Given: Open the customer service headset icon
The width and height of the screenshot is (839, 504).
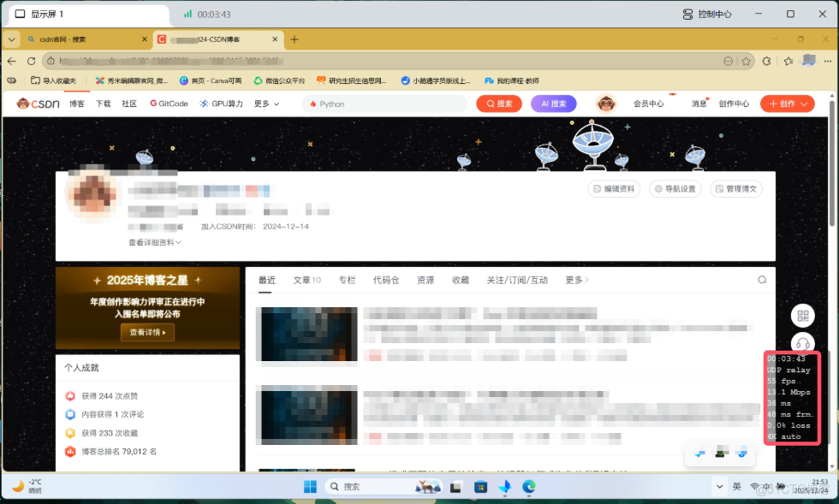Looking at the screenshot, I should pyautogui.click(x=802, y=342).
